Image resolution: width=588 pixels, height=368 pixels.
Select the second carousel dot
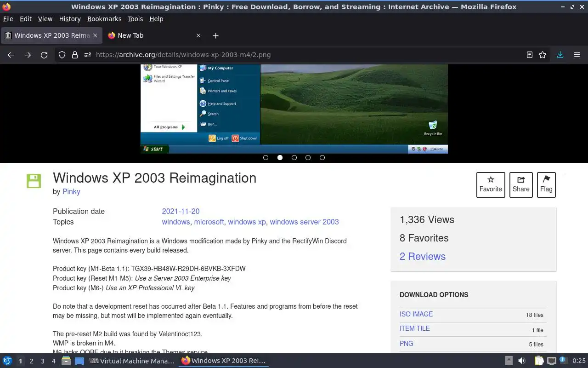[x=280, y=157]
